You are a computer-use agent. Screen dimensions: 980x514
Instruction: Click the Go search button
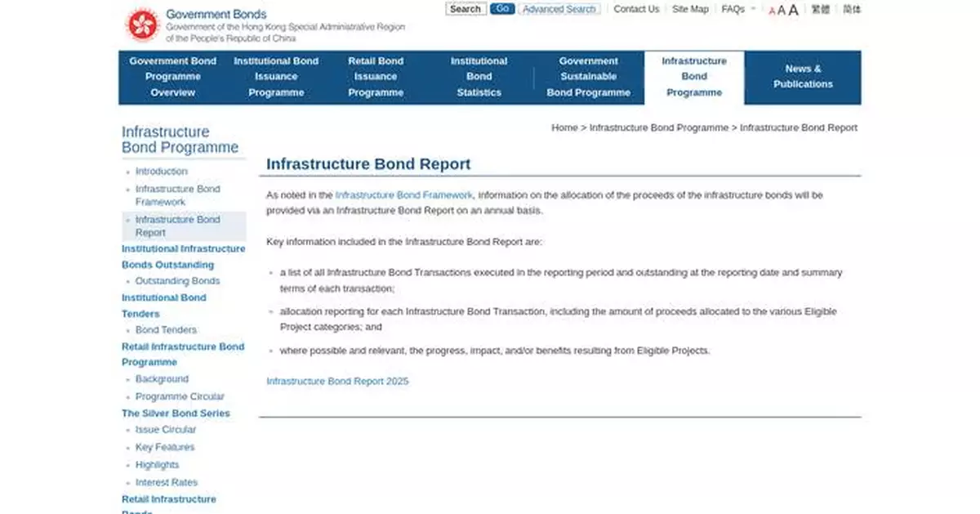501,7
